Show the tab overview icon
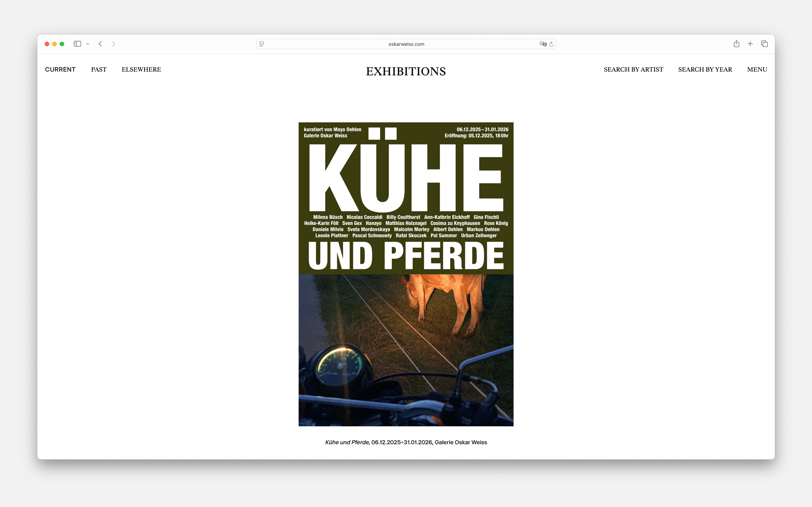Image resolution: width=812 pixels, height=507 pixels. click(x=764, y=44)
